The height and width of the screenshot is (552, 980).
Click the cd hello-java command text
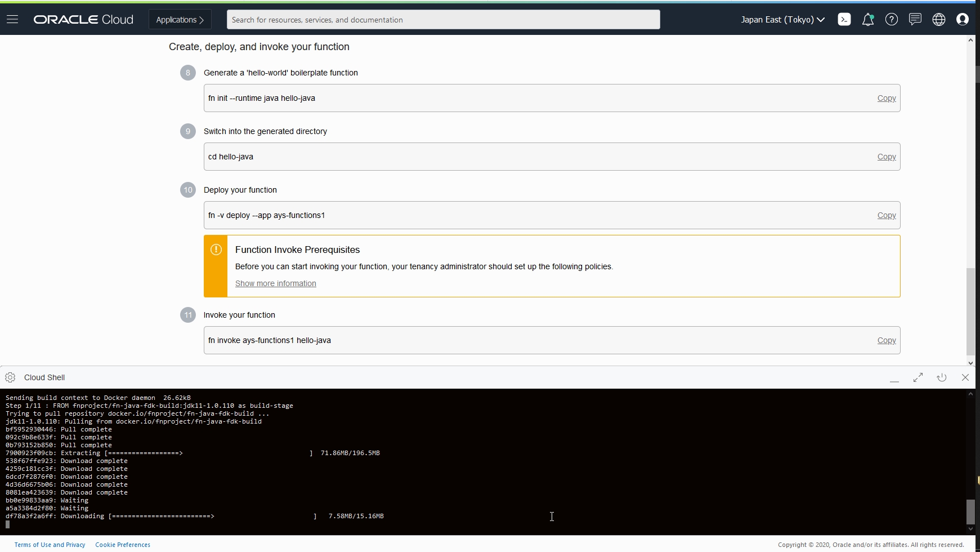[x=231, y=157]
